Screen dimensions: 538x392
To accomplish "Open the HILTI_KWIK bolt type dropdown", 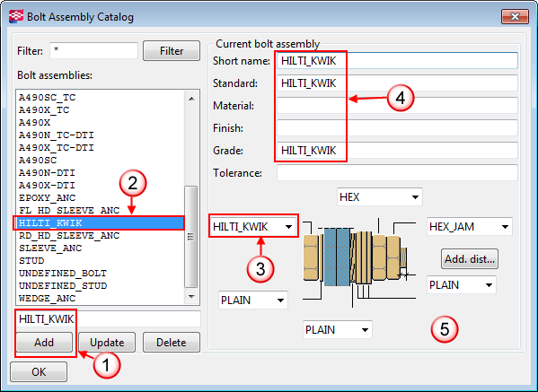I will click(x=253, y=226).
